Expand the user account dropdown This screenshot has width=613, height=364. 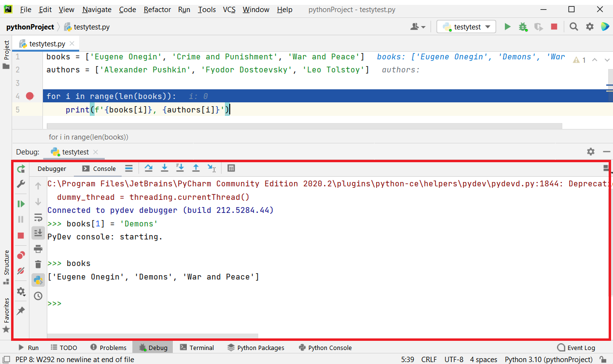click(x=418, y=27)
